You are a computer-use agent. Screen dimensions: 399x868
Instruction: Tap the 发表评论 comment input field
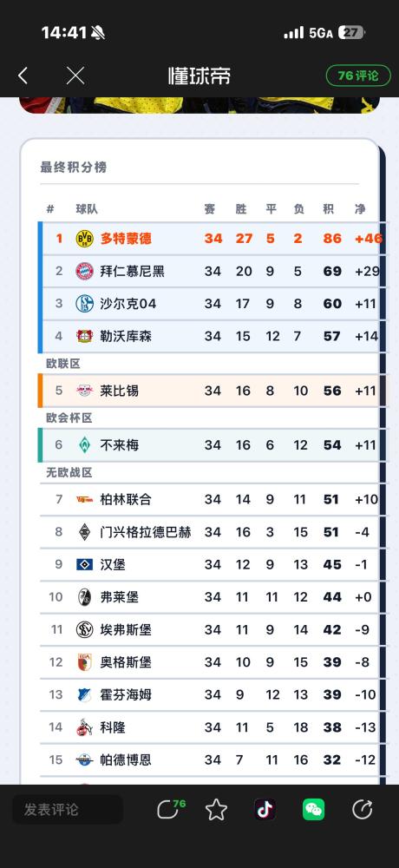68,809
